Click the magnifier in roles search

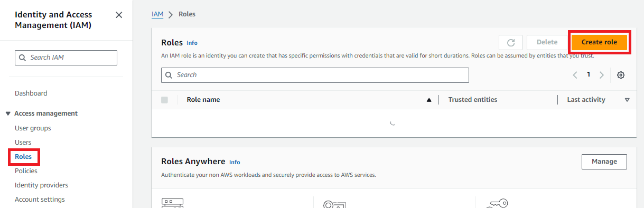coord(169,75)
